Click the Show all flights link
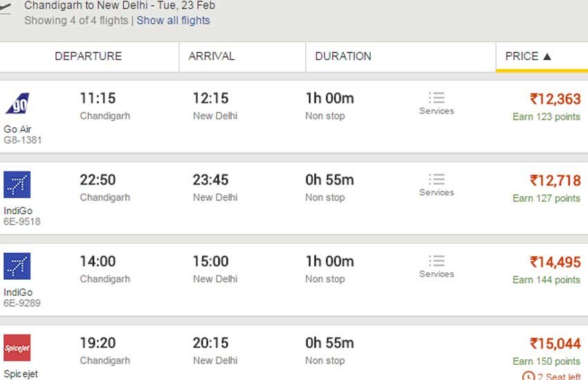588x380 pixels. point(173,20)
